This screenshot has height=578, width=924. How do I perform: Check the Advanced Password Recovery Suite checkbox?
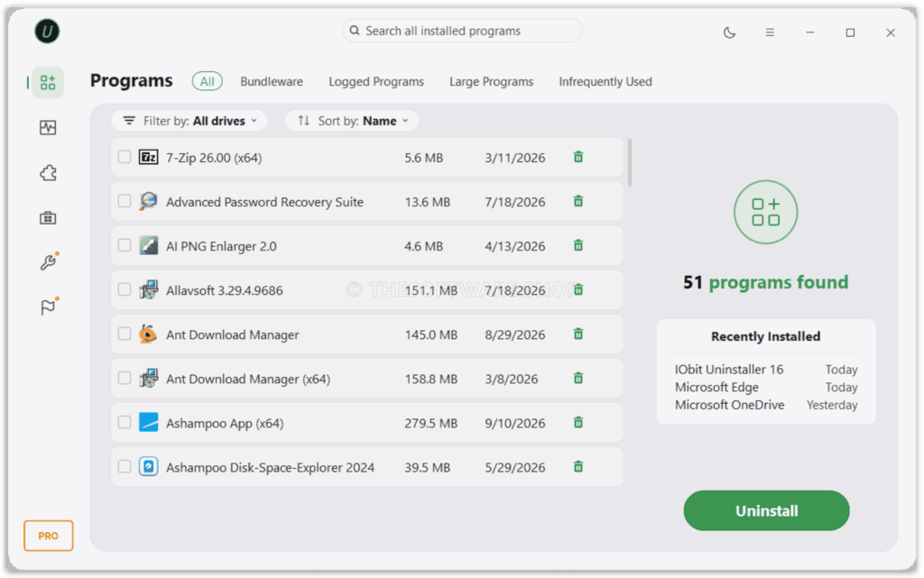[125, 201]
